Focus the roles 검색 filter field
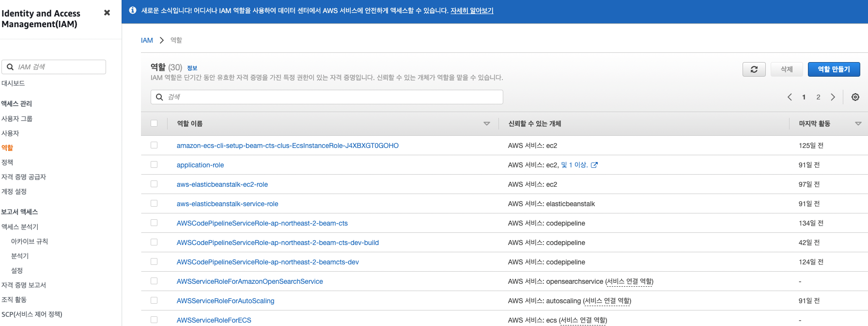The width and height of the screenshot is (868, 326). (327, 97)
